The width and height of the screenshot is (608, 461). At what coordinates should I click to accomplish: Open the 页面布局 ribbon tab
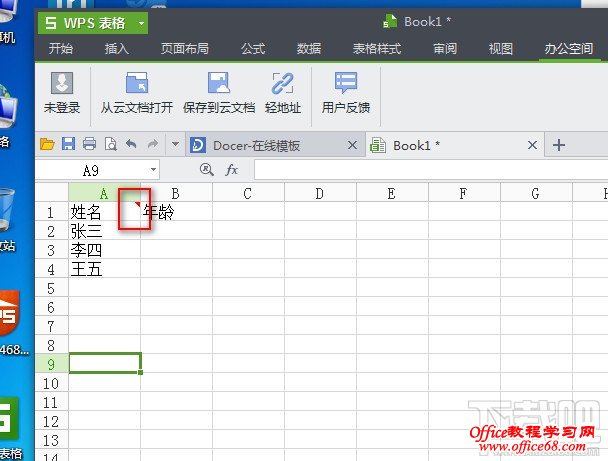click(x=185, y=48)
